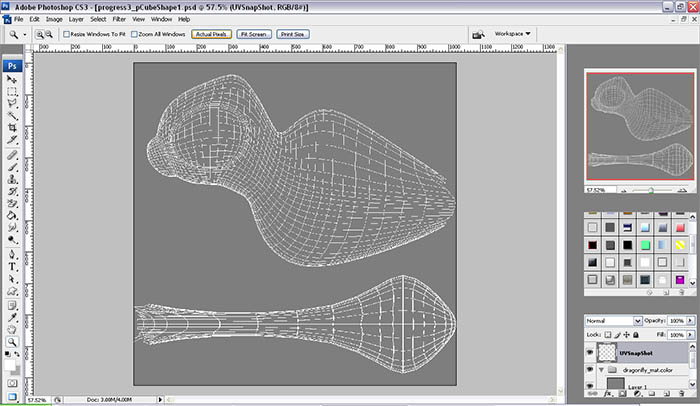This screenshot has height=406, width=700.
Task: Collapse the dragonfly_mat.color group
Action: coord(601,370)
